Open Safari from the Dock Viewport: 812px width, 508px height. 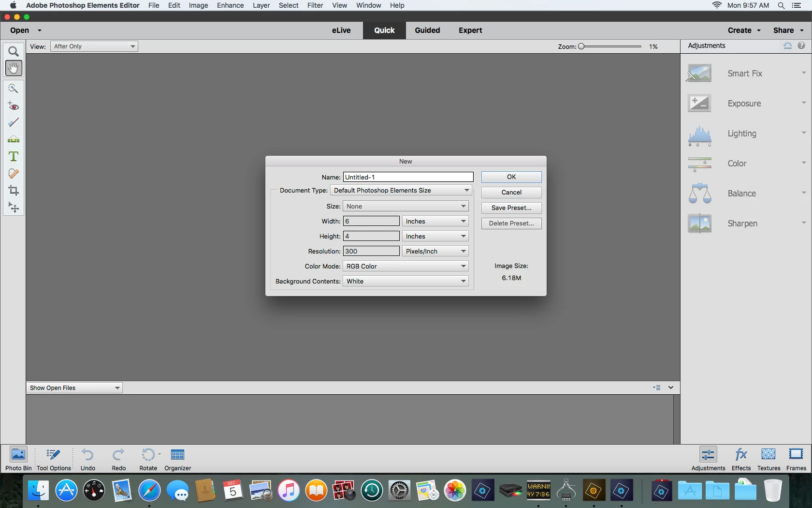(x=149, y=491)
